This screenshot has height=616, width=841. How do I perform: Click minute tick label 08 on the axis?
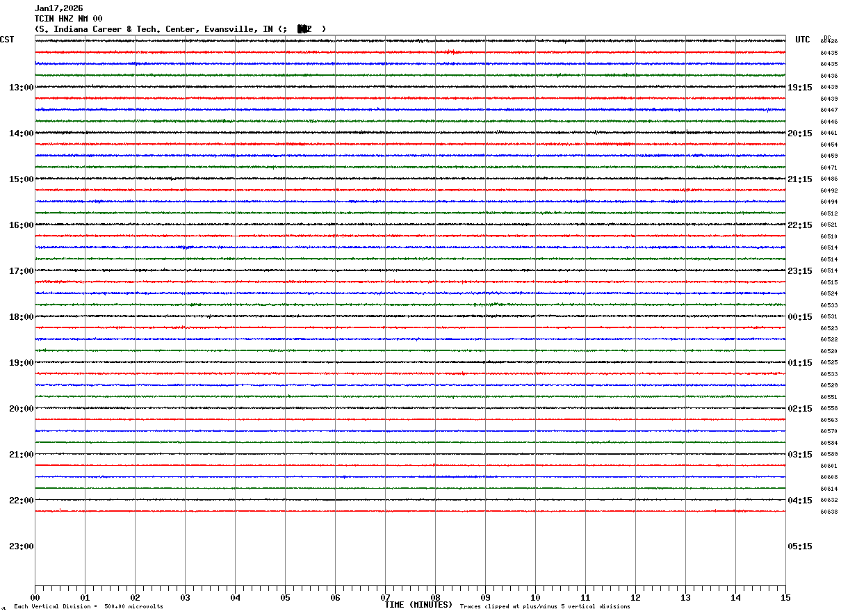435,598
